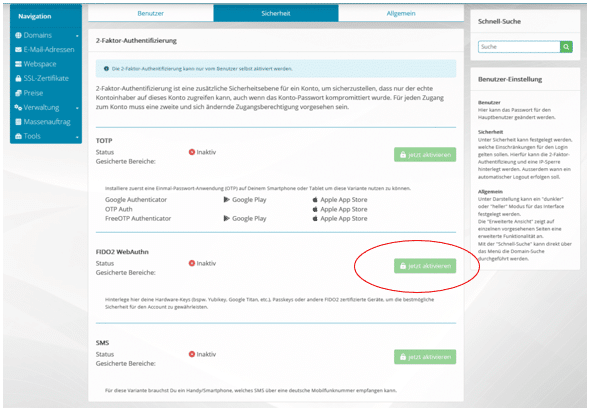Click the SSL-Zertifikate lock icon

(x=18, y=78)
